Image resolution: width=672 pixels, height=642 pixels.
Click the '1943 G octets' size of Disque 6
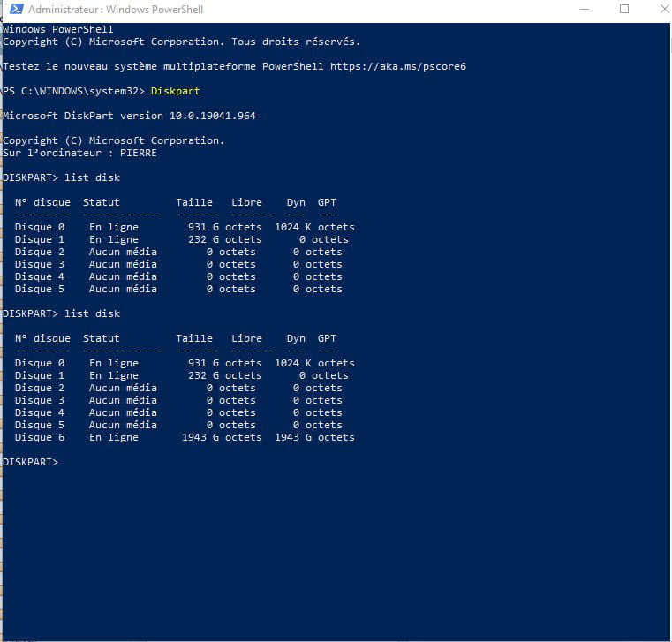[x=222, y=437]
